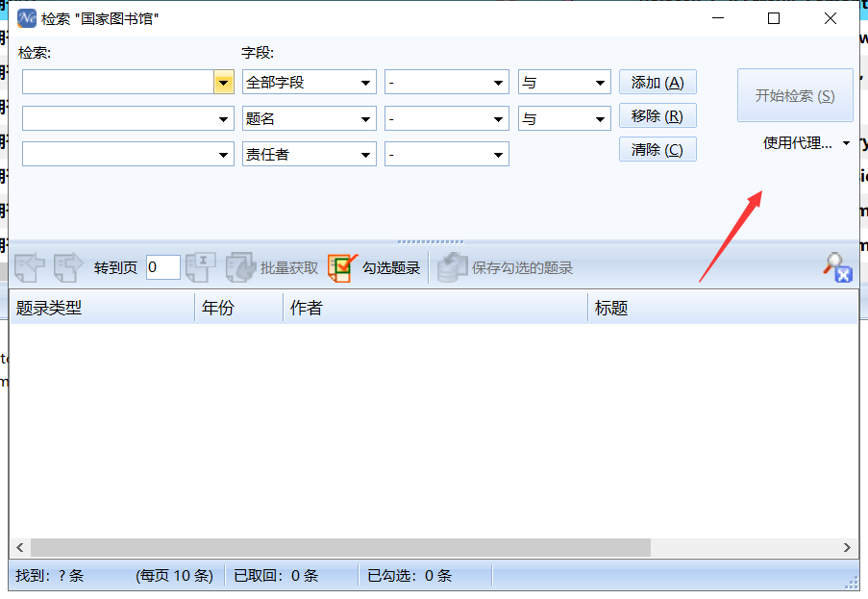The width and height of the screenshot is (868, 599).
Task: Go to the next results page arrow icon
Action: click(68, 267)
